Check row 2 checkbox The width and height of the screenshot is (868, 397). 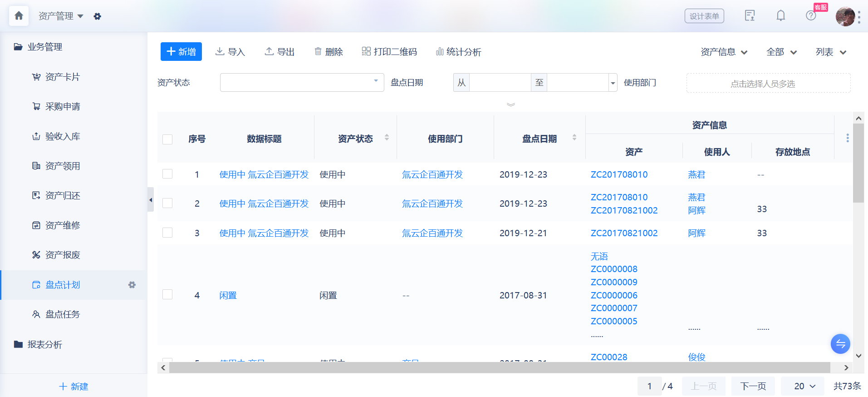[x=167, y=203]
